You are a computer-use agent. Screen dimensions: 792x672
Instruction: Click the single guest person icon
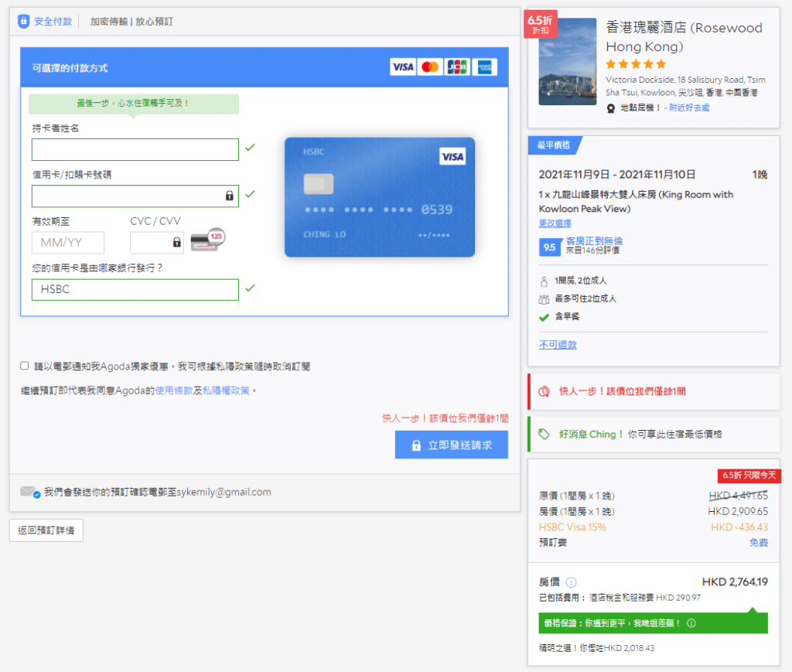[x=544, y=281]
